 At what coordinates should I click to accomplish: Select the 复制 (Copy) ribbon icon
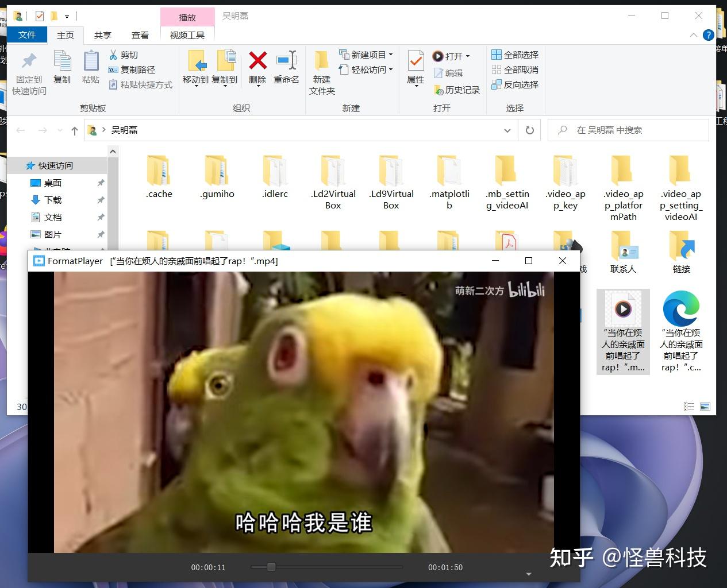click(x=62, y=69)
